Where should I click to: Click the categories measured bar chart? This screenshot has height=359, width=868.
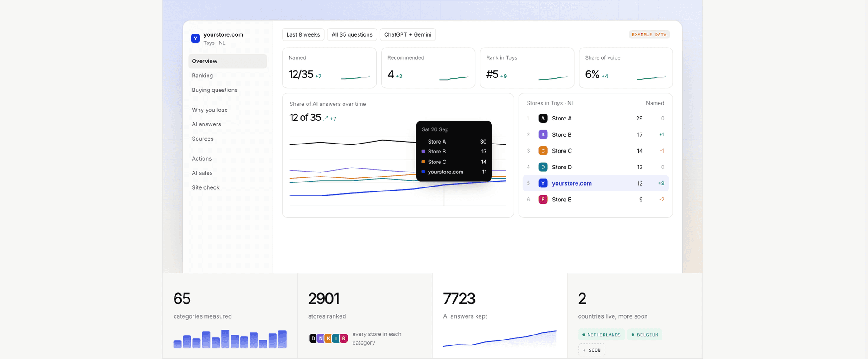230,339
